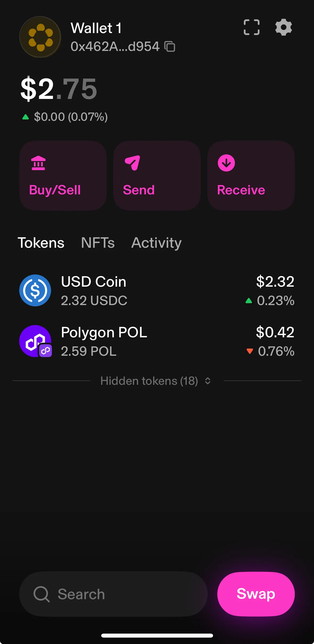Expand the Hidden tokens (18) section

tap(149, 381)
